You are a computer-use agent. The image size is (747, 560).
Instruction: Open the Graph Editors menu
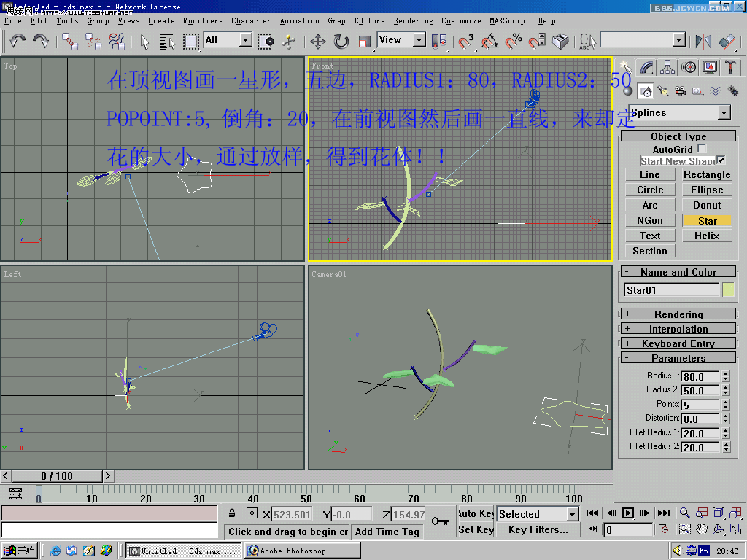pos(356,20)
